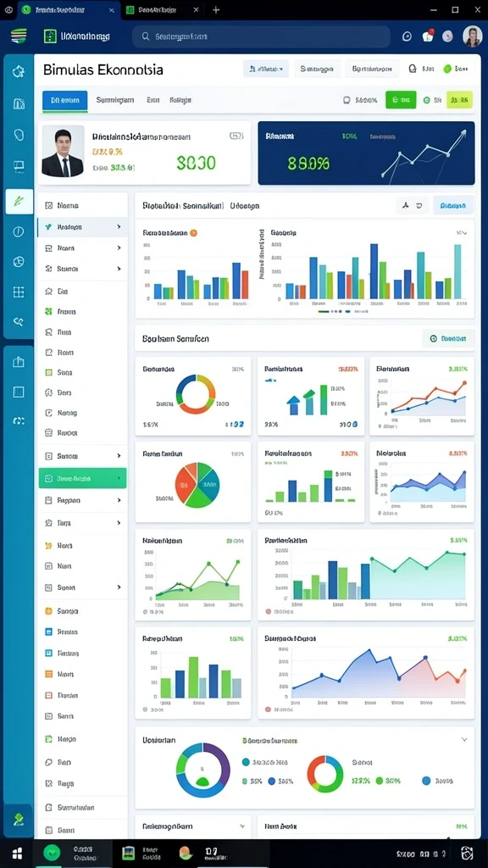
Task: Click the blue legend dot at card's far right
Action: [426, 781]
